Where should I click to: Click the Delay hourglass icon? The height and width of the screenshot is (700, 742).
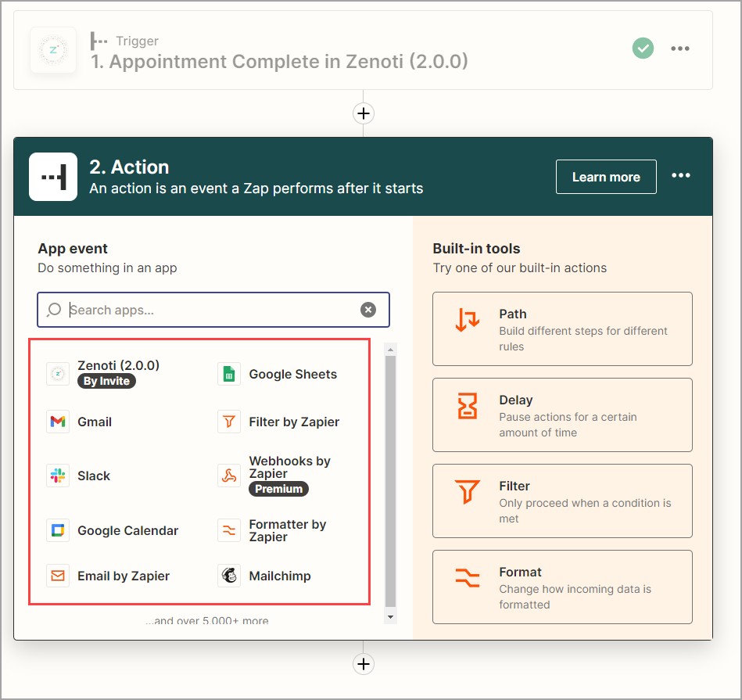467,406
